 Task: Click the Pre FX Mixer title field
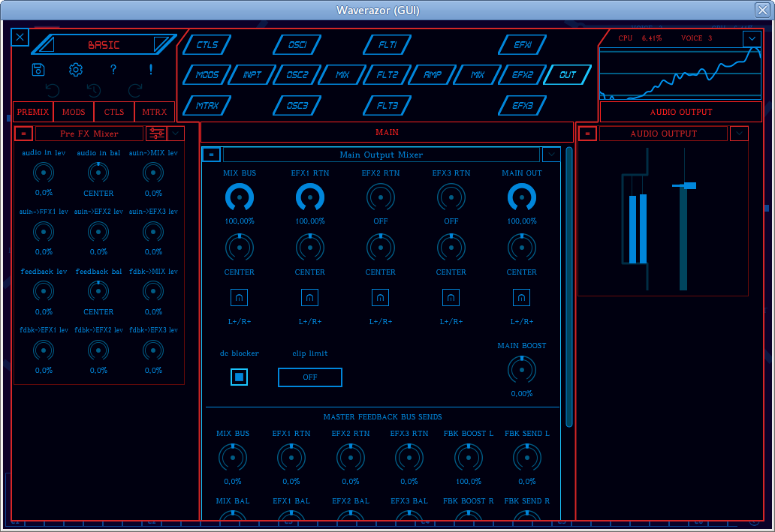(89, 134)
